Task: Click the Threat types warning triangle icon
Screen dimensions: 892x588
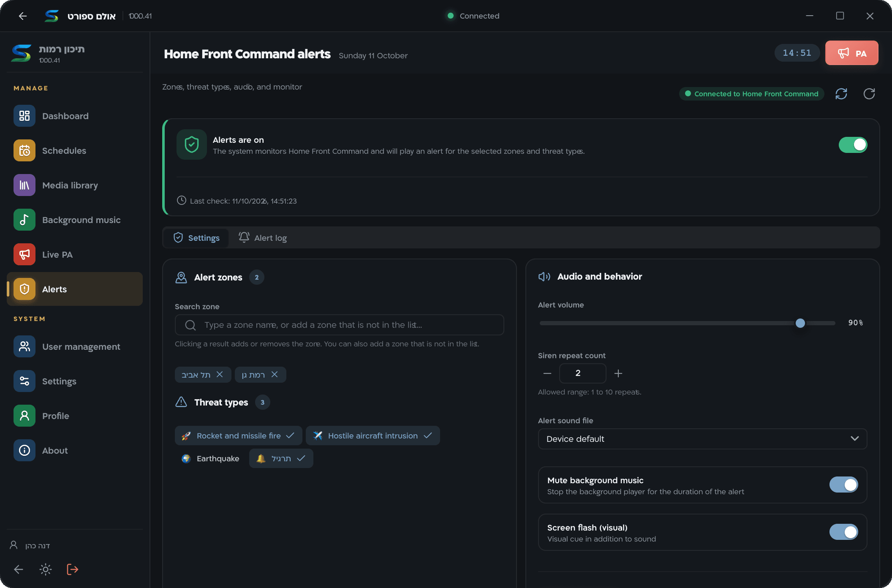Action: (x=181, y=402)
